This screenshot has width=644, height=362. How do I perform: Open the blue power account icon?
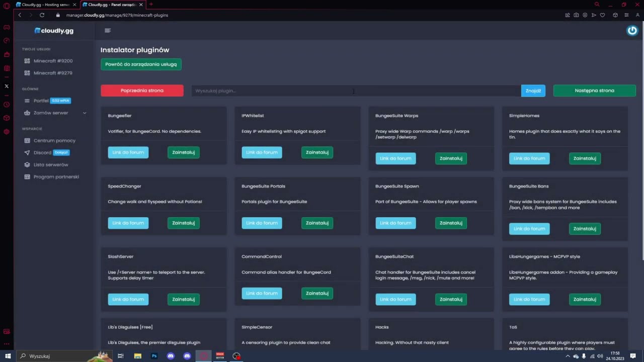pos(632,31)
